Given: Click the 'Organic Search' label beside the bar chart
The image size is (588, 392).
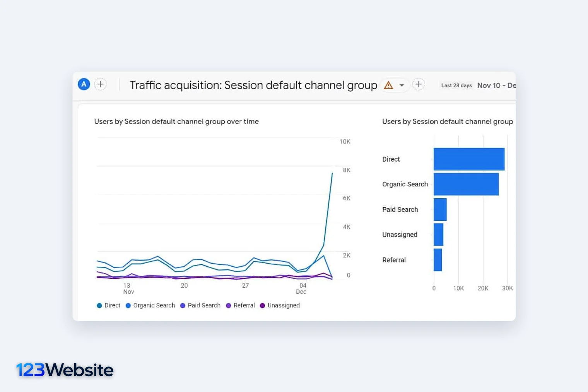Looking at the screenshot, I should 405,184.
